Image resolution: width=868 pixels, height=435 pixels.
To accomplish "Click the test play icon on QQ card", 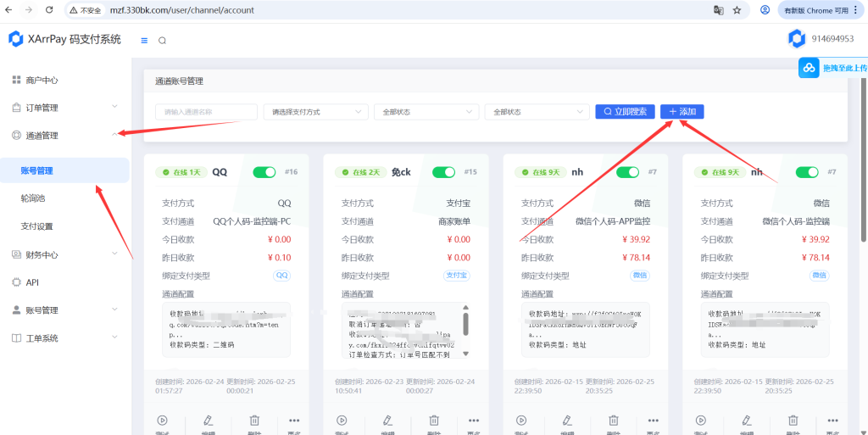I will click(162, 420).
